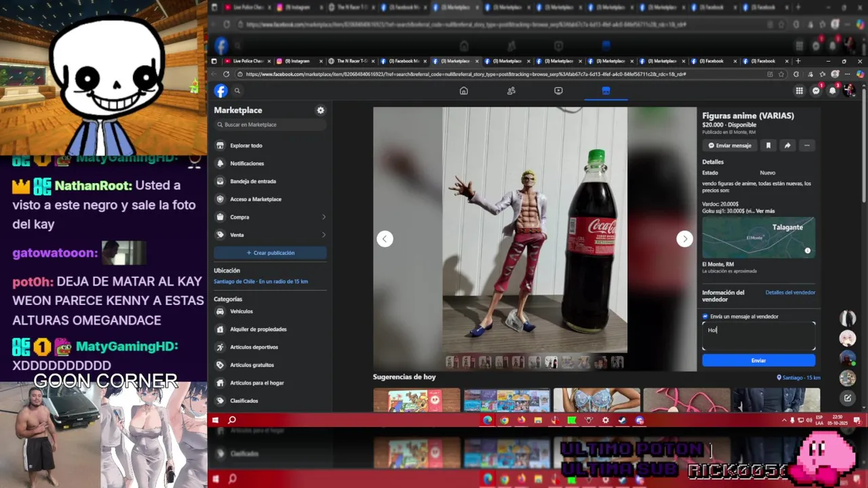This screenshot has height=488, width=868.
Task: Bookmark the page with star icon
Action: click(x=781, y=74)
